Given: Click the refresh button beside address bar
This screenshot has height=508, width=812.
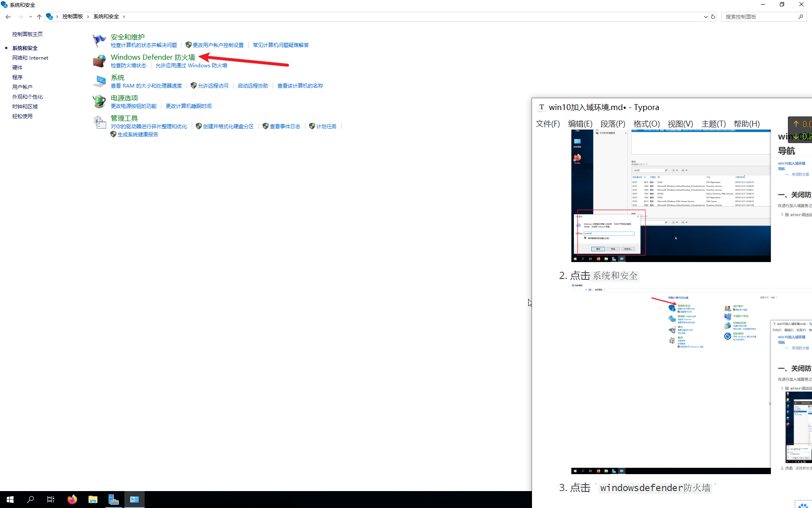Looking at the screenshot, I should [713, 17].
